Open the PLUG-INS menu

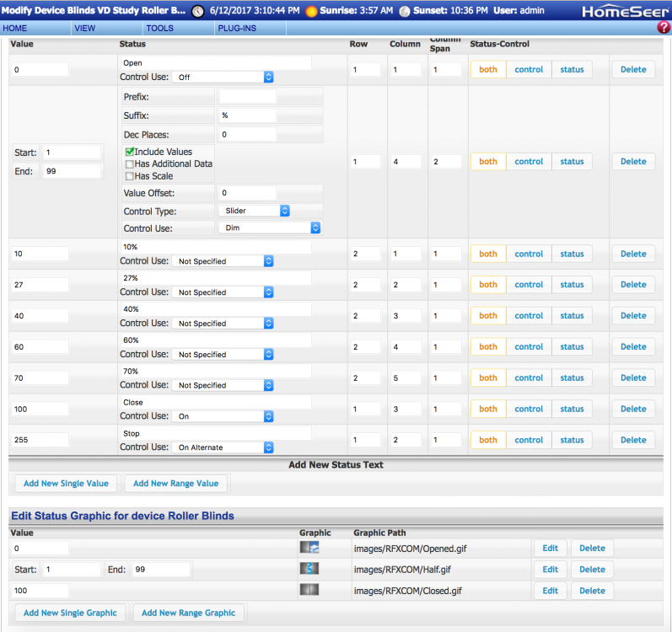tap(238, 28)
